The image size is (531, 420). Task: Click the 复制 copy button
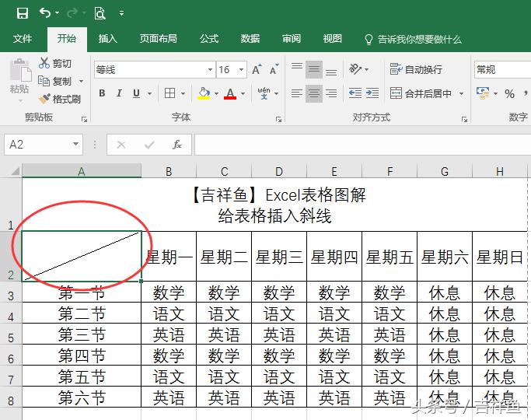(55, 81)
